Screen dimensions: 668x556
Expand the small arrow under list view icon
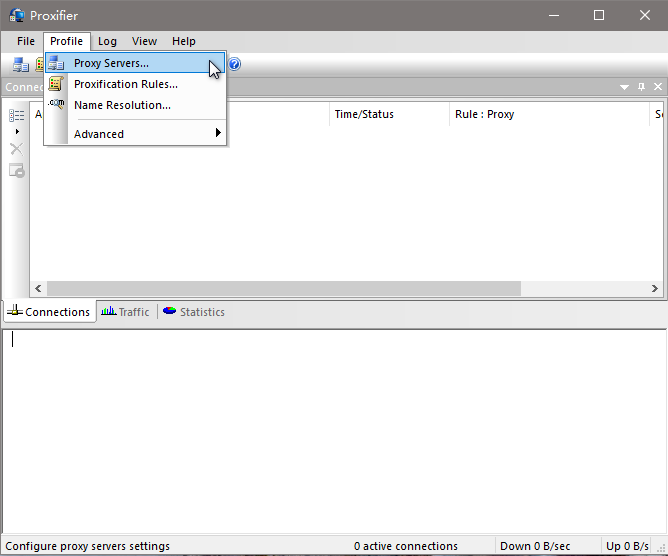coord(17,132)
